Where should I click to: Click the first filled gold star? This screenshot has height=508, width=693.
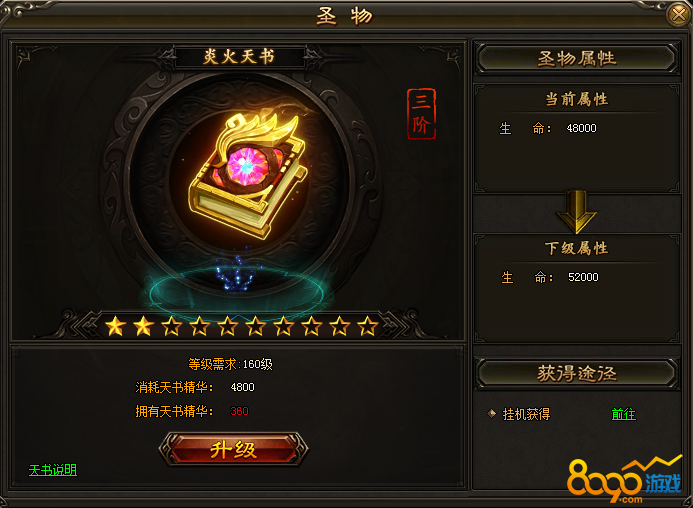116,326
